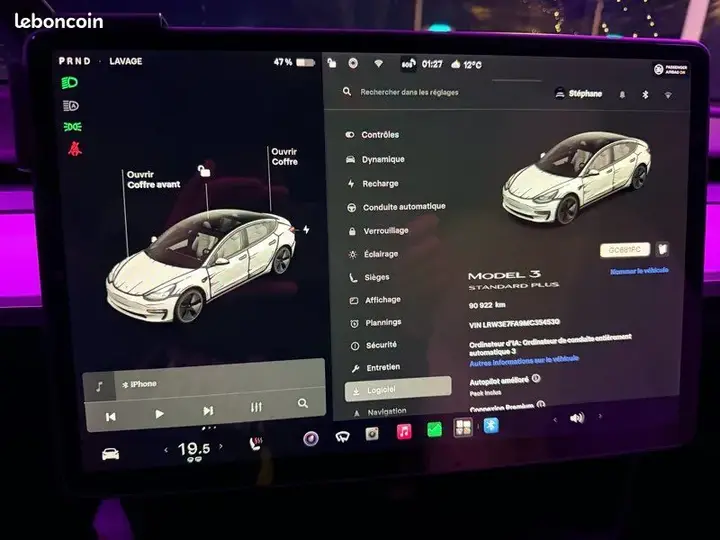Viewport: 720px width, 540px height.
Task: Tap Ouvrir Coffre to open trunk
Action: click(x=284, y=157)
